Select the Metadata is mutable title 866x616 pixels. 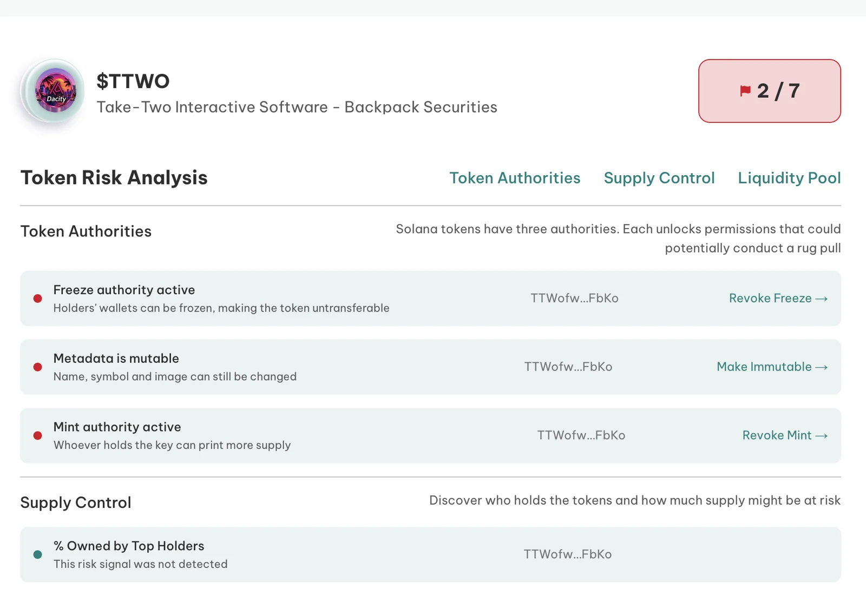coord(116,359)
